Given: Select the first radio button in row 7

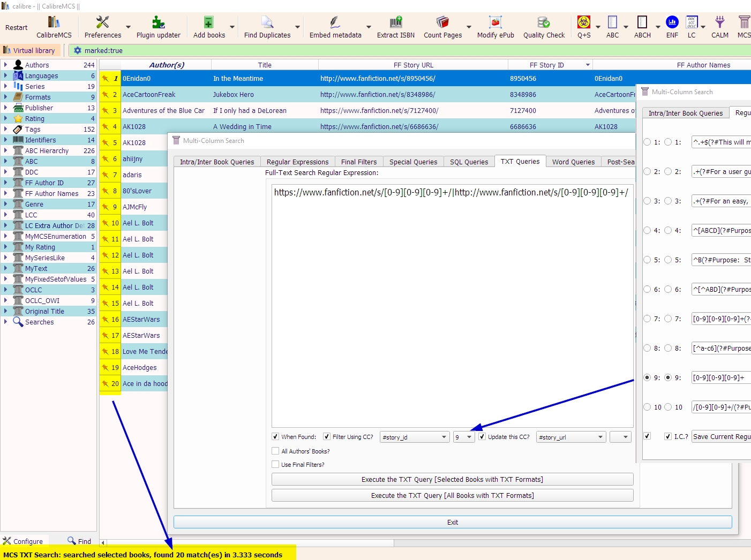Looking at the screenshot, I should tap(647, 319).
